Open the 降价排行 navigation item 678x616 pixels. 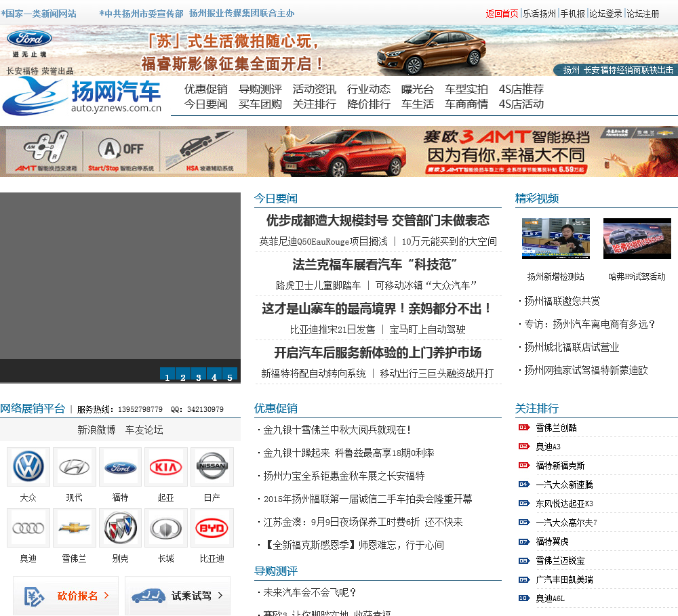pos(368,104)
